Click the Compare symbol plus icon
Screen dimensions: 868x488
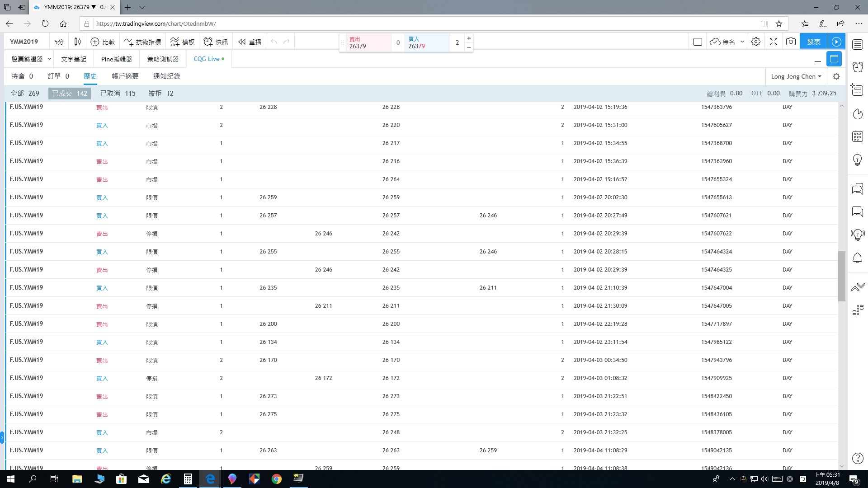pyautogui.click(x=95, y=42)
